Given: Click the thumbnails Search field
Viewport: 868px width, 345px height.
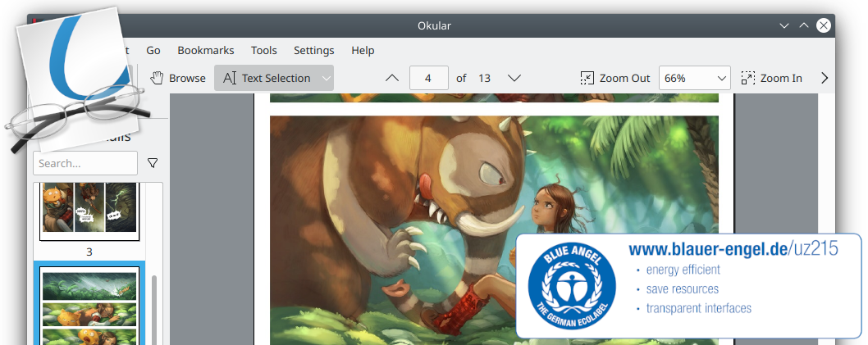Looking at the screenshot, I should 85,163.
